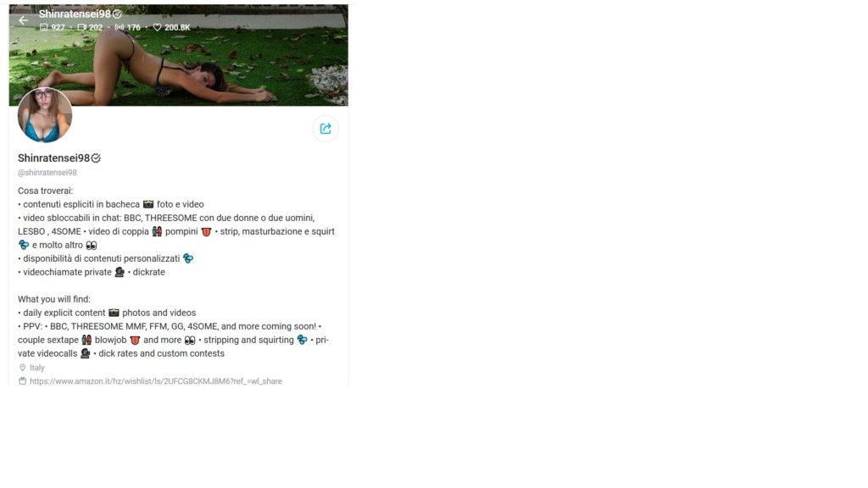Click the verified badge beside the profile name

coord(96,158)
